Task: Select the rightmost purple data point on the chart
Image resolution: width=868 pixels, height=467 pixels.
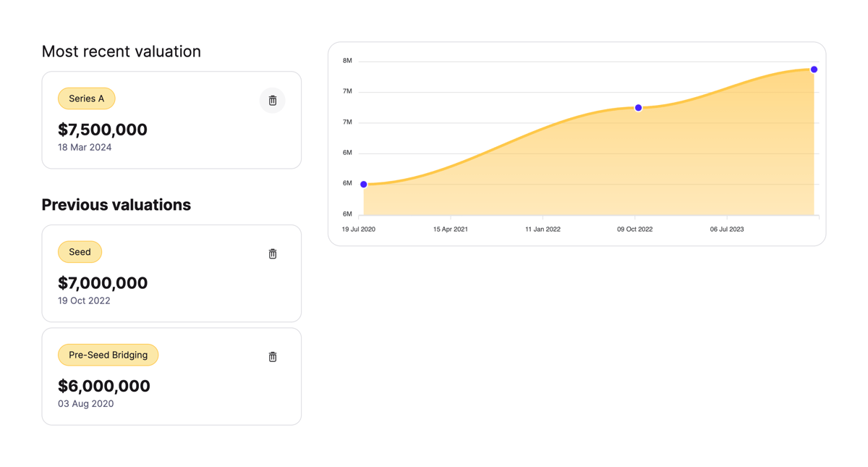Action: (813, 69)
